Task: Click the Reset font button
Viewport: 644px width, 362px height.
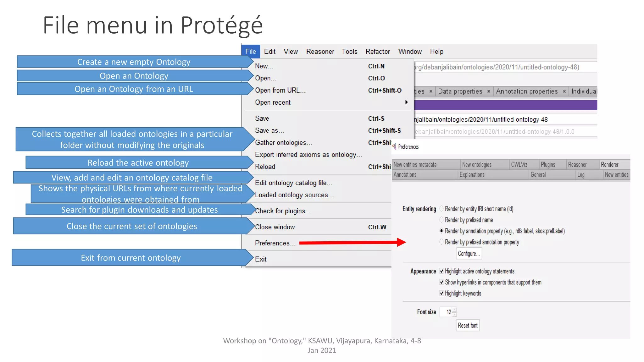Action: (x=468, y=326)
